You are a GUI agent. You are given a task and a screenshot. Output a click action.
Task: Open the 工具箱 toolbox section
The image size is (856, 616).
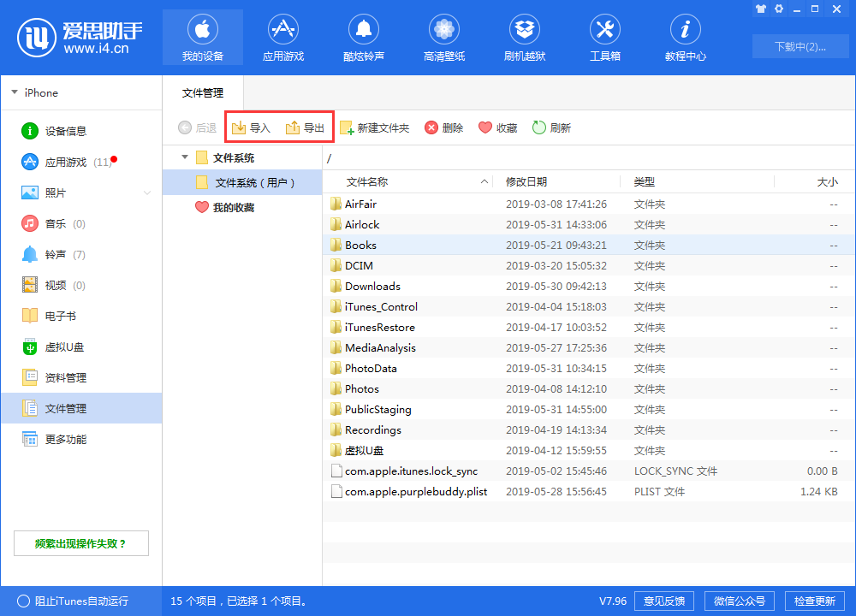click(604, 37)
